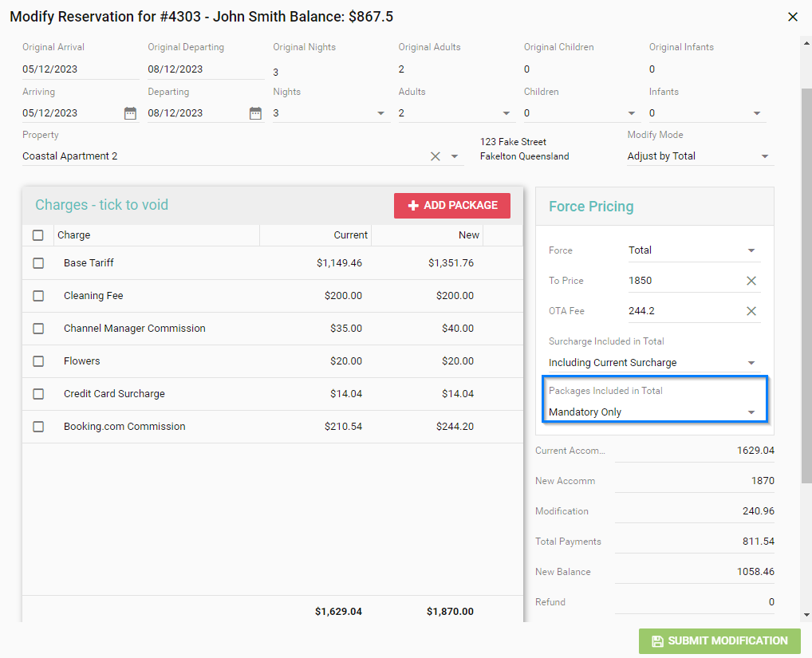Close the Modify Reservation dialog
This screenshot has height=658, width=812.
click(x=792, y=17)
